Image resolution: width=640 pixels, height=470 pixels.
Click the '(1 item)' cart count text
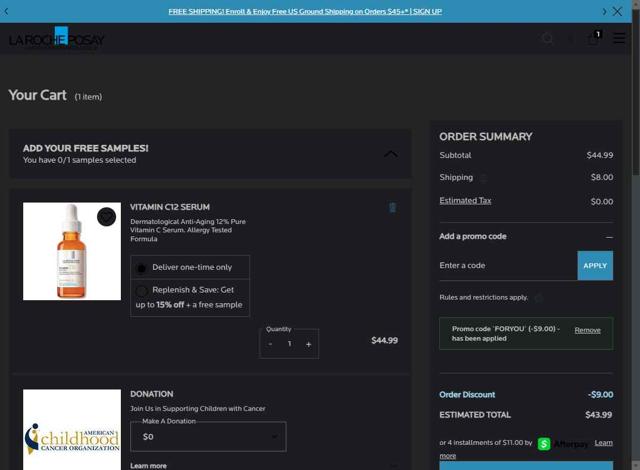(88, 97)
